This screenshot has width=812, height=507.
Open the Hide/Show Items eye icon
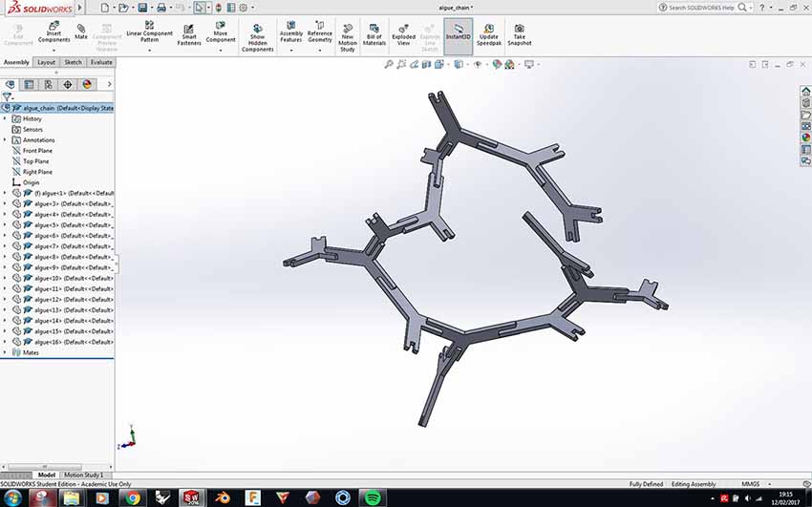(x=478, y=64)
